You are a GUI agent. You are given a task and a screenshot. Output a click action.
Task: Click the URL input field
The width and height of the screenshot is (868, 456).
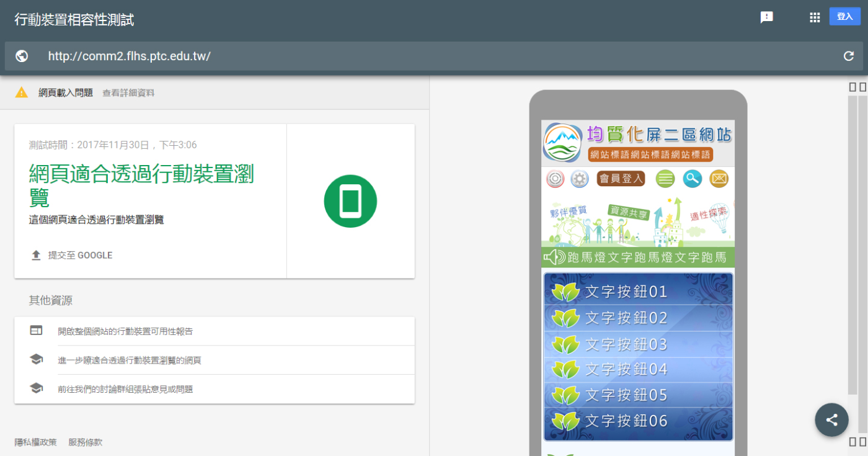(x=434, y=56)
